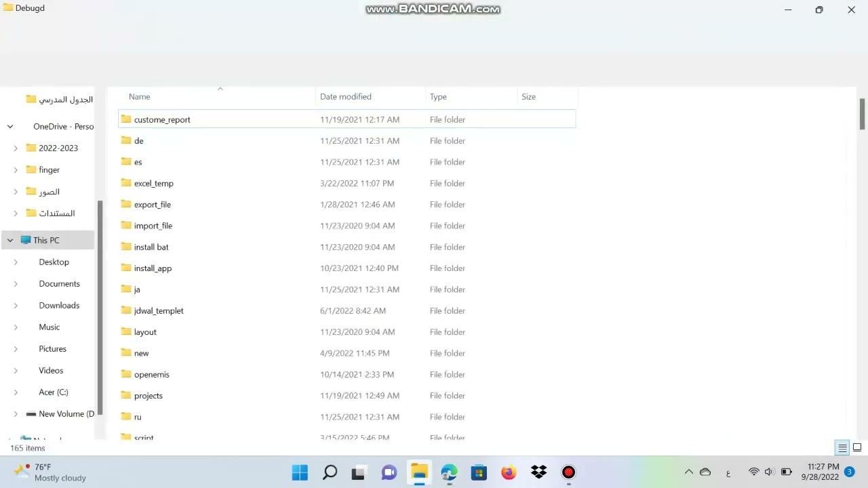Select the es folder icon
Image resolution: width=868 pixels, height=488 pixels.
(x=125, y=161)
